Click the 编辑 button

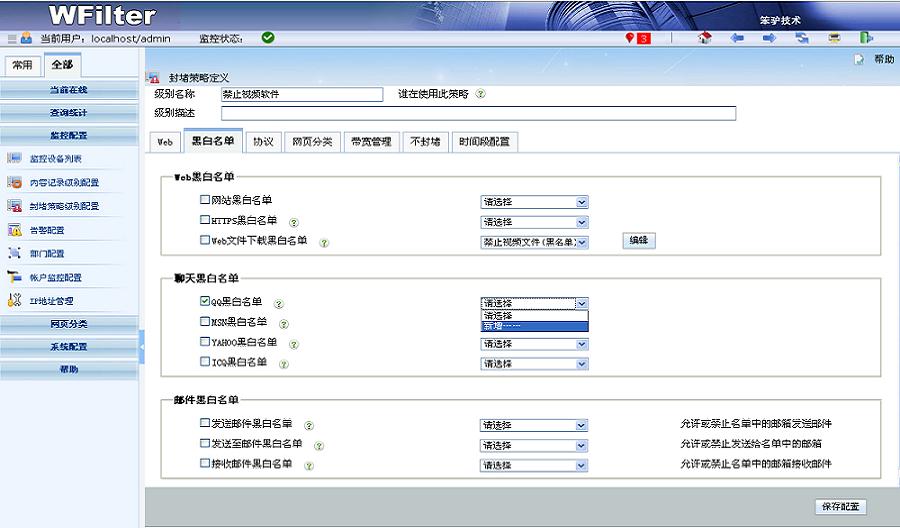point(638,241)
